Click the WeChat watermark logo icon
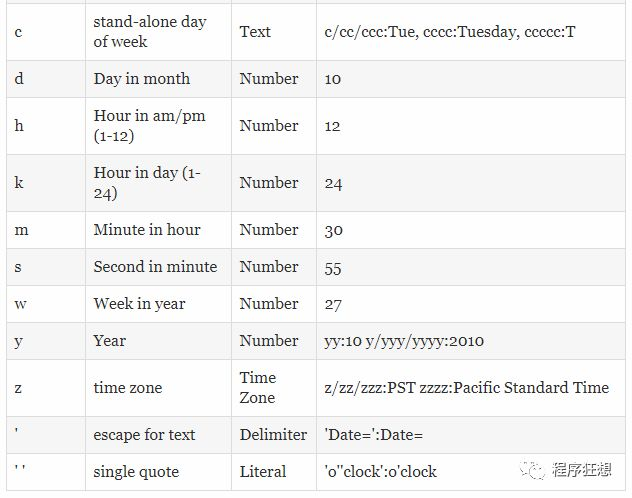Image resolution: width=632 pixels, height=498 pixels. pyautogui.click(x=532, y=470)
